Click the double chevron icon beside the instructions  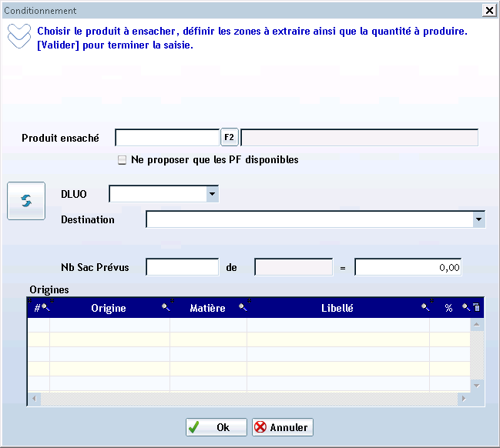(x=19, y=36)
